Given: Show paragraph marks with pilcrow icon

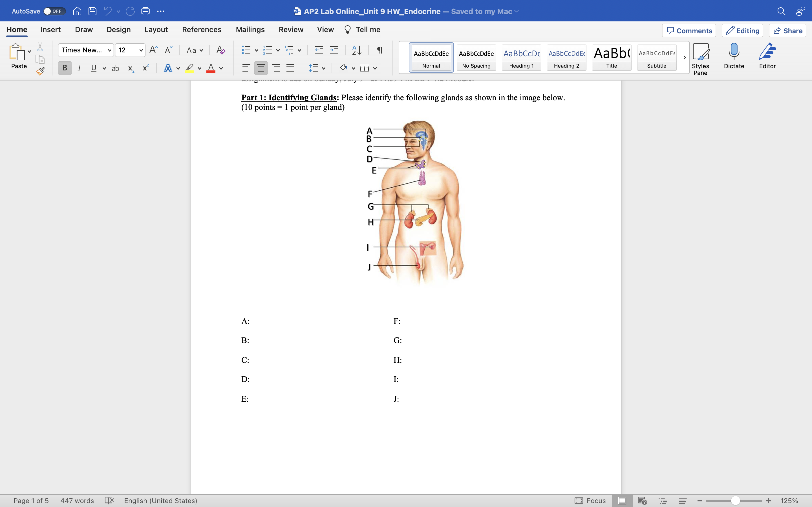Looking at the screenshot, I should (x=380, y=50).
